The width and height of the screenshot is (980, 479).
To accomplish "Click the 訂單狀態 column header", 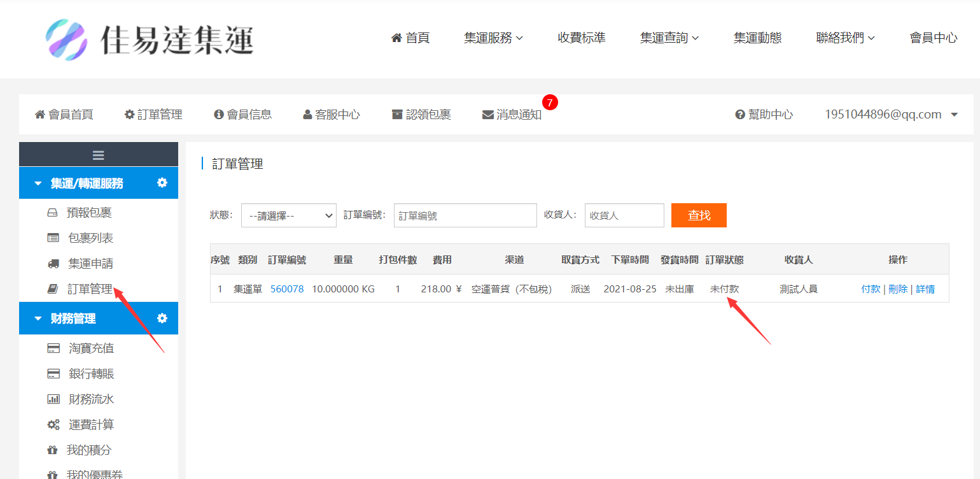I will [x=724, y=260].
